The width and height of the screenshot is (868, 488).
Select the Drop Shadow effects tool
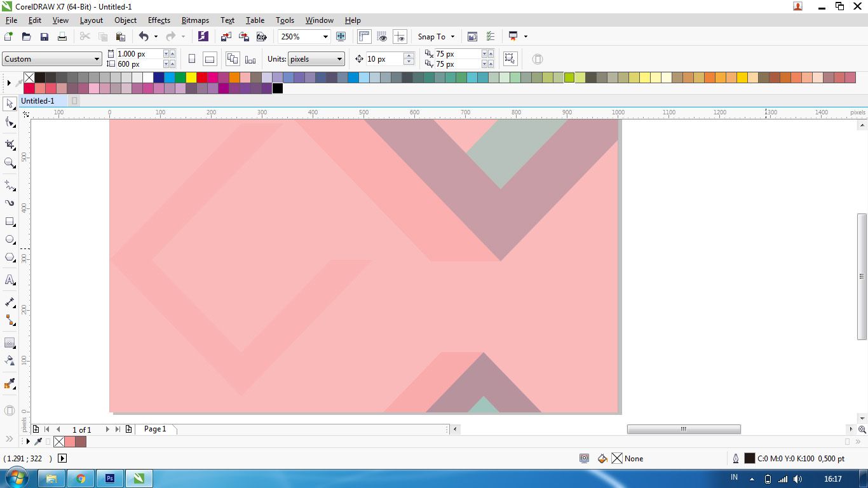point(10,342)
